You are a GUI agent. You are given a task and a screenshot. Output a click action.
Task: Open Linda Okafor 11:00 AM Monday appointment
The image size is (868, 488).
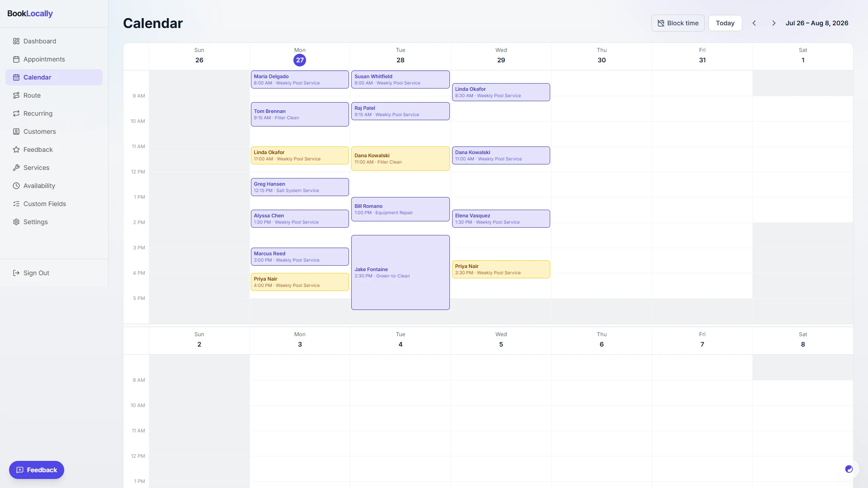pos(300,155)
